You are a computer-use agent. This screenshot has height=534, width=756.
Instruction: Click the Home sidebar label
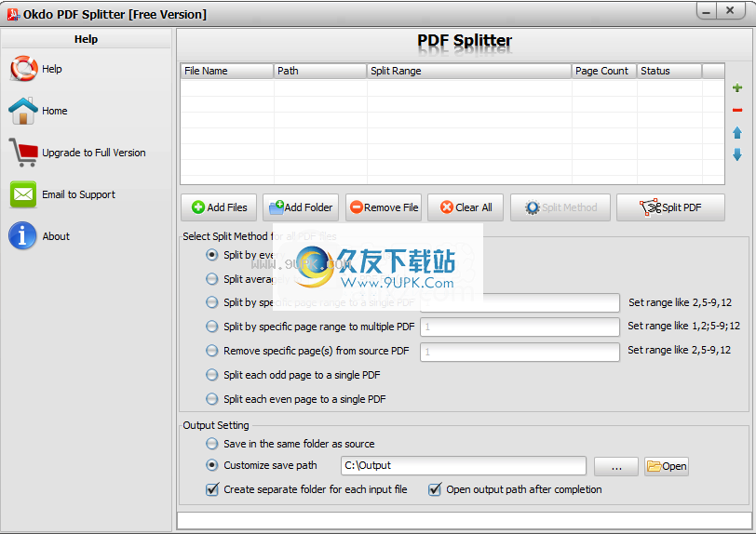point(55,111)
